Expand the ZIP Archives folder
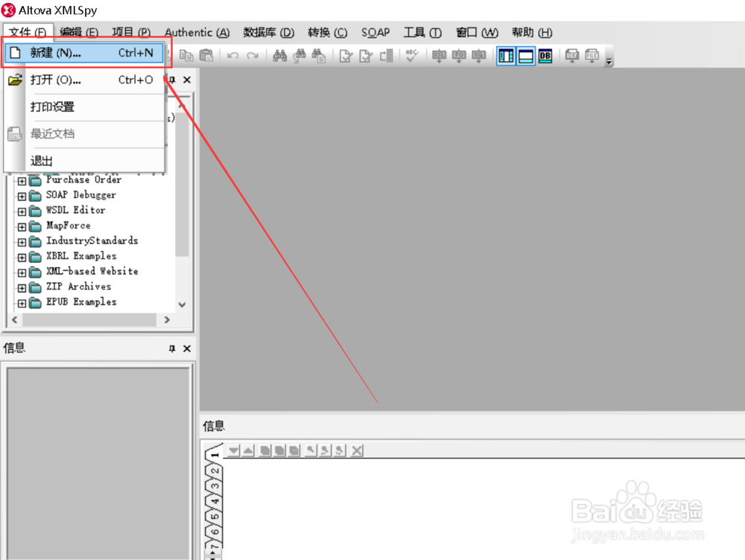The height and width of the screenshot is (560, 745). 22,288
